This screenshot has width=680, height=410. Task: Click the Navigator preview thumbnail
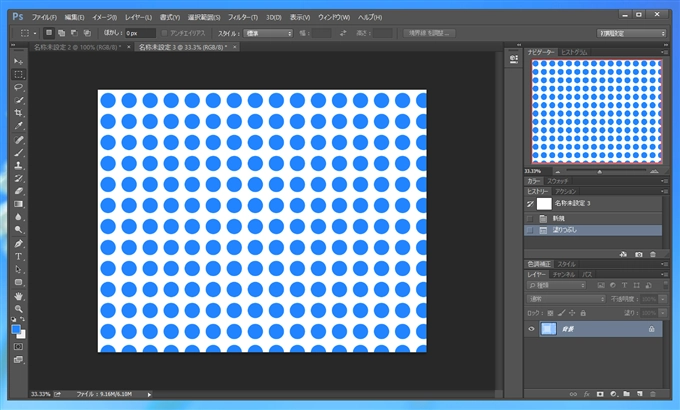[597, 112]
